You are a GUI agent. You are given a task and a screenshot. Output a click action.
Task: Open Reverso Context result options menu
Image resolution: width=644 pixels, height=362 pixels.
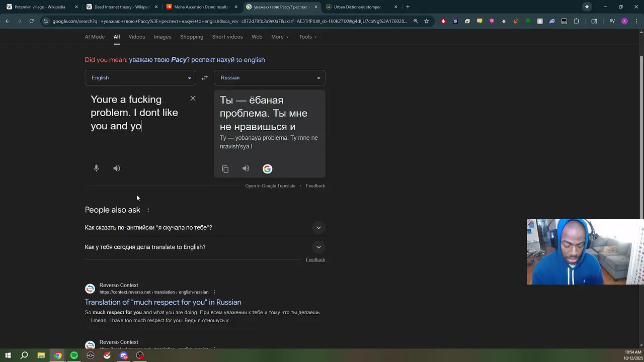coord(214,292)
